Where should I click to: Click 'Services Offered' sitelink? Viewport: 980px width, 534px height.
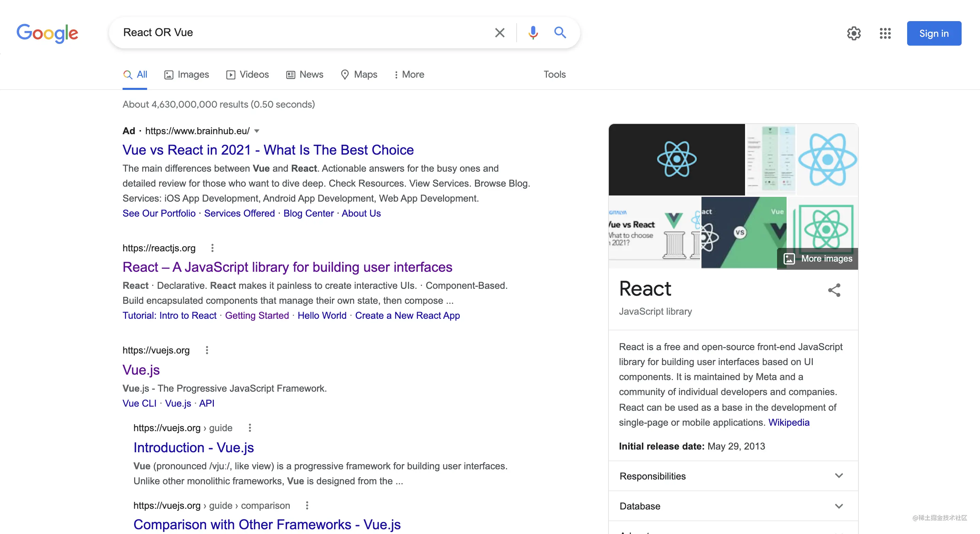pos(239,214)
